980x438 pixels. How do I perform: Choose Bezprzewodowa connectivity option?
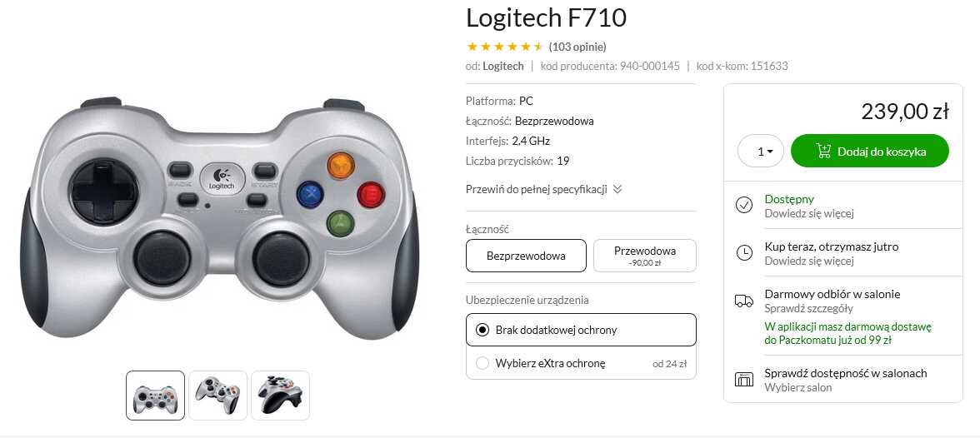coord(527,256)
